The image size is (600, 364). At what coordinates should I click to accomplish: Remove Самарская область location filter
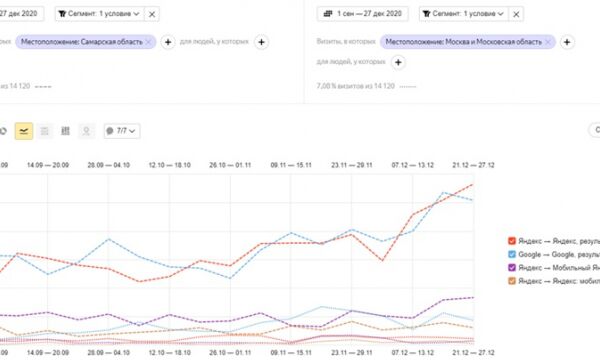[148, 42]
